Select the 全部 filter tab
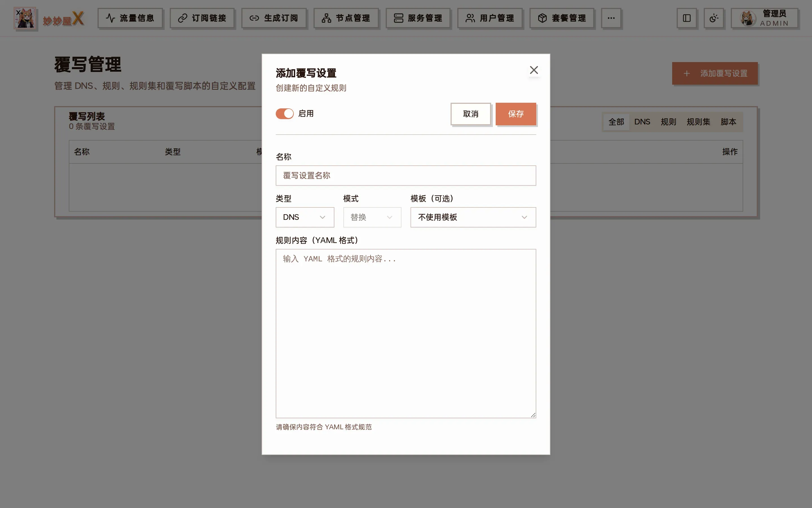The height and width of the screenshot is (508, 812). pos(616,122)
